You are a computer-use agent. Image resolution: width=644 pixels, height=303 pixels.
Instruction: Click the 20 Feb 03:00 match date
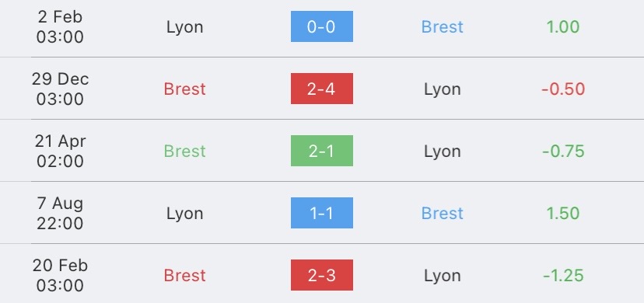click(60, 275)
